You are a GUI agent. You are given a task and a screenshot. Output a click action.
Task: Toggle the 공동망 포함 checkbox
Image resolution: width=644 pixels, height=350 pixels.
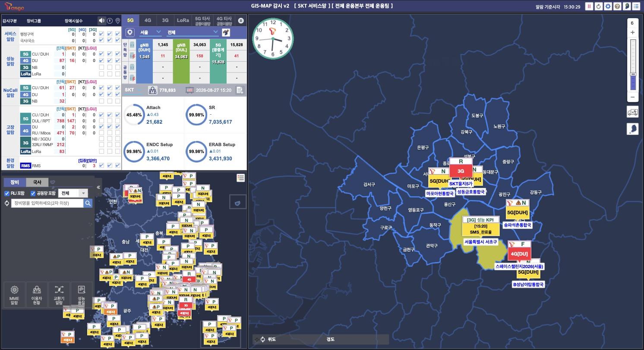tap(33, 193)
